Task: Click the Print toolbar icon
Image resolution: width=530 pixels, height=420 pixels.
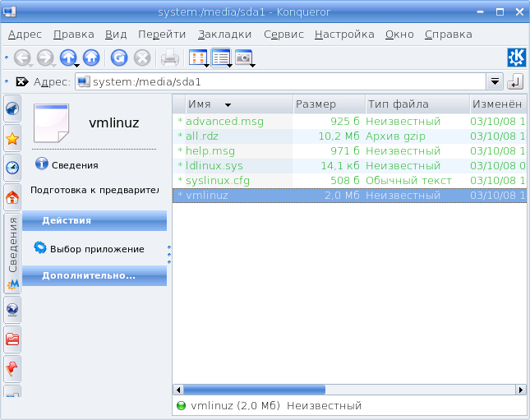Action: [x=169, y=58]
